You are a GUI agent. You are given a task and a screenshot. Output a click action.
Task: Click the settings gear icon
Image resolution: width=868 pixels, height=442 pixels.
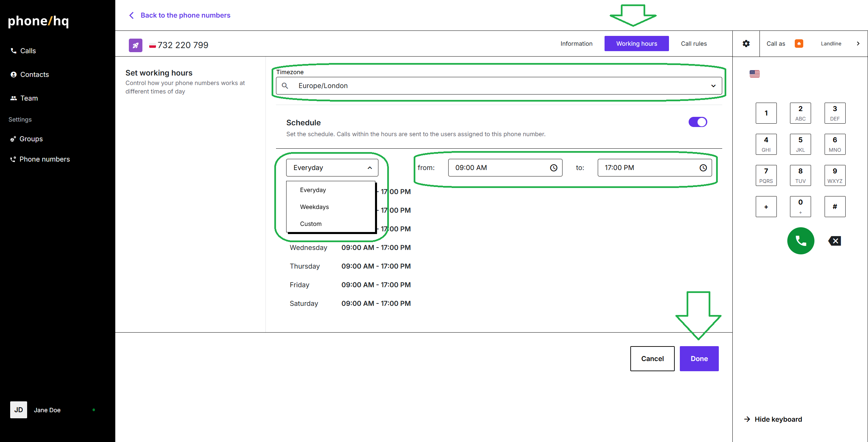(x=746, y=44)
